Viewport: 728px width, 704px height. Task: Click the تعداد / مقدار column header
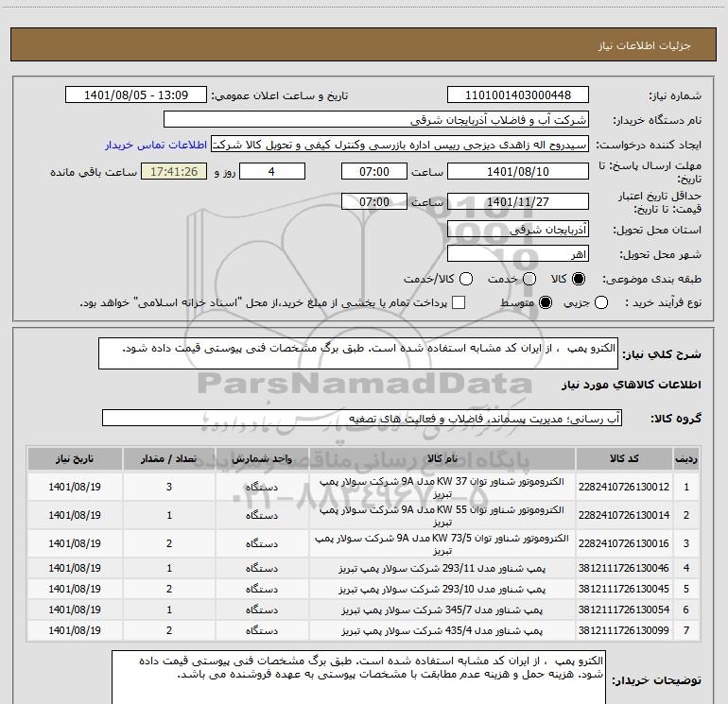pyautogui.click(x=169, y=458)
